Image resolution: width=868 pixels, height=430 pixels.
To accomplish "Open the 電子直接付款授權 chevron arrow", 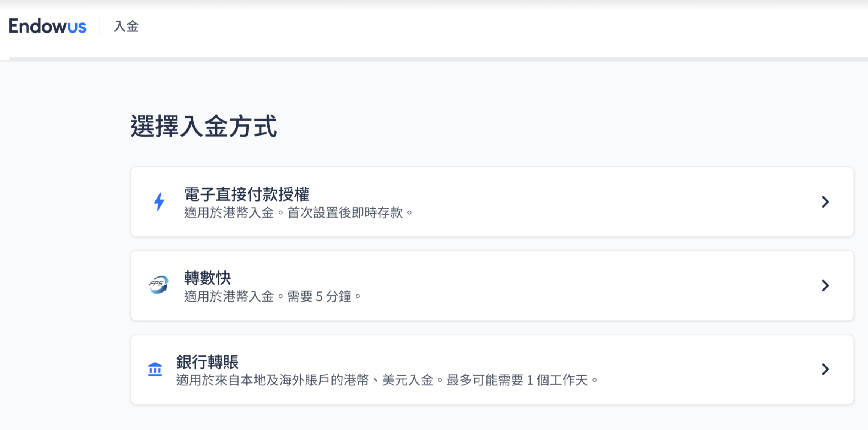I will click(825, 202).
